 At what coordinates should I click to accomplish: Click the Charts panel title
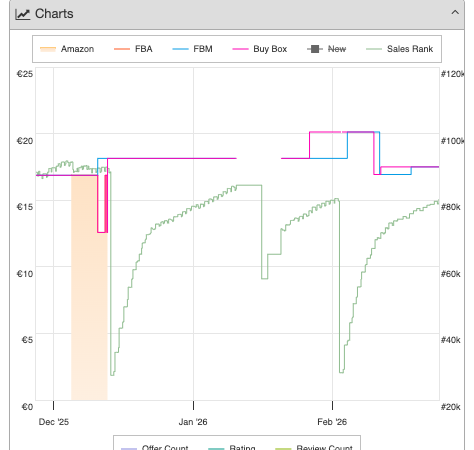(54, 14)
